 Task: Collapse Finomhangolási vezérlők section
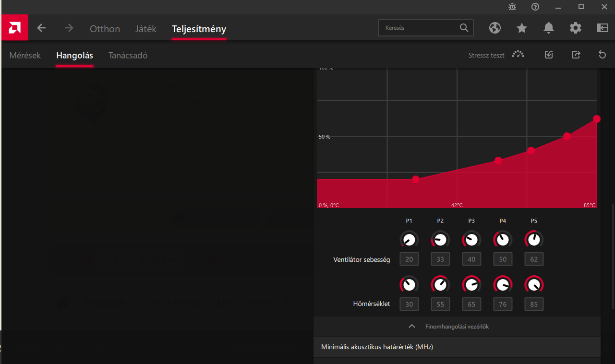(457, 326)
